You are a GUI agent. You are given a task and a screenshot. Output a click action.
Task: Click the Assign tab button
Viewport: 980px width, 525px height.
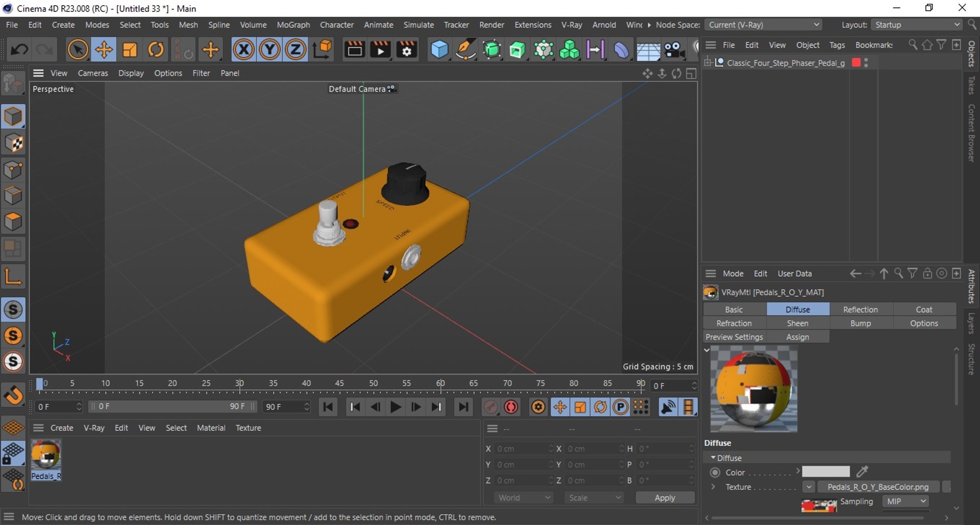click(x=797, y=337)
